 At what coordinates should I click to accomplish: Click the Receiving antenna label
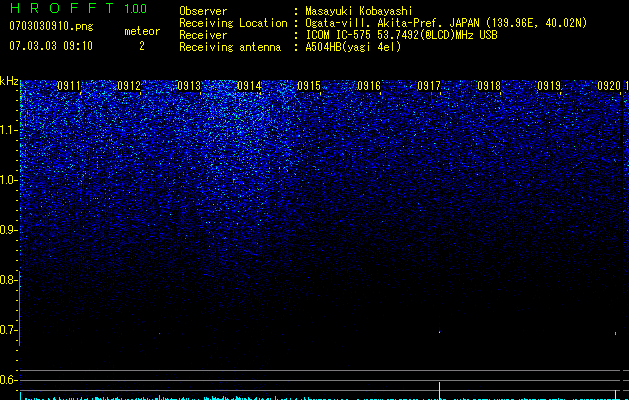[x=230, y=47]
